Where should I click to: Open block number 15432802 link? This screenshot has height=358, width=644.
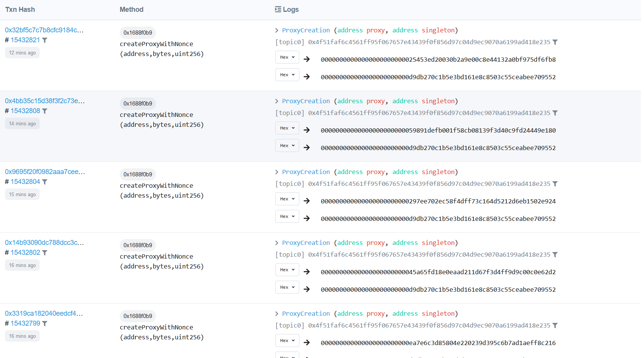tap(25, 253)
